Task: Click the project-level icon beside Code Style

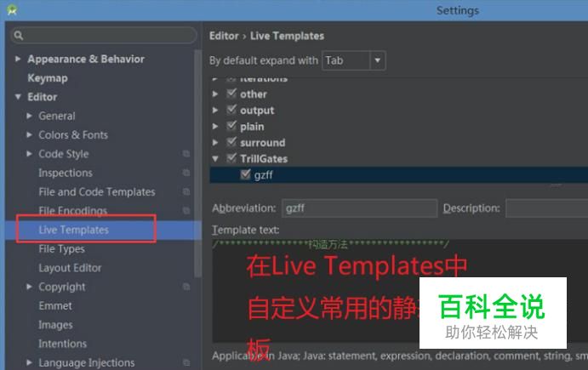Action: 186,154
